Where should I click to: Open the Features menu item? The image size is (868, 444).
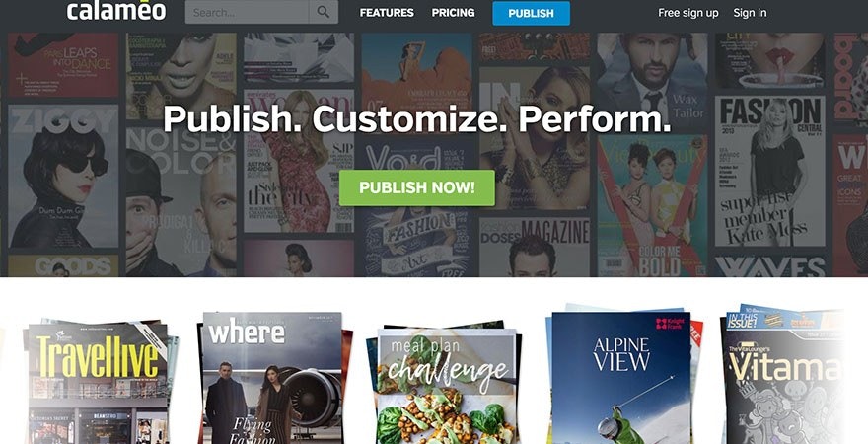pyautogui.click(x=387, y=12)
